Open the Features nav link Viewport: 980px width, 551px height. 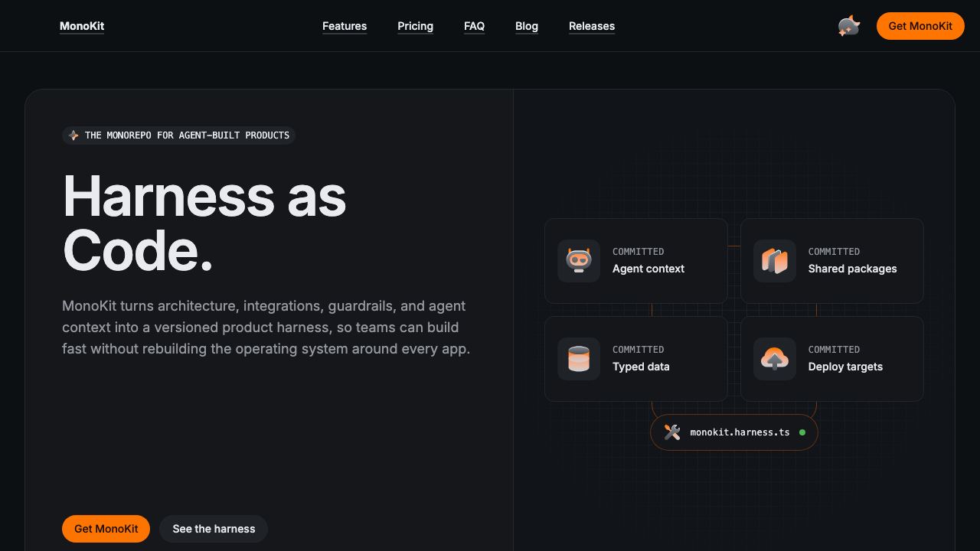(x=345, y=26)
